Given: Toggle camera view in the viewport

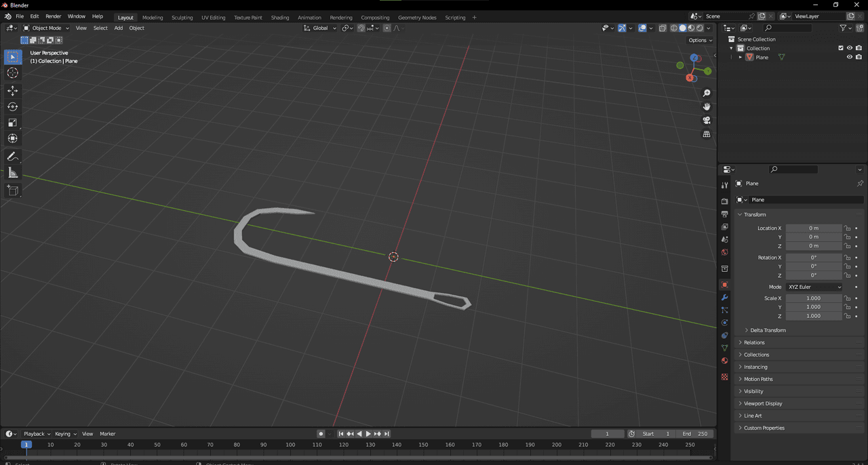Looking at the screenshot, I should pyautogui.click(x=707, y=121).
